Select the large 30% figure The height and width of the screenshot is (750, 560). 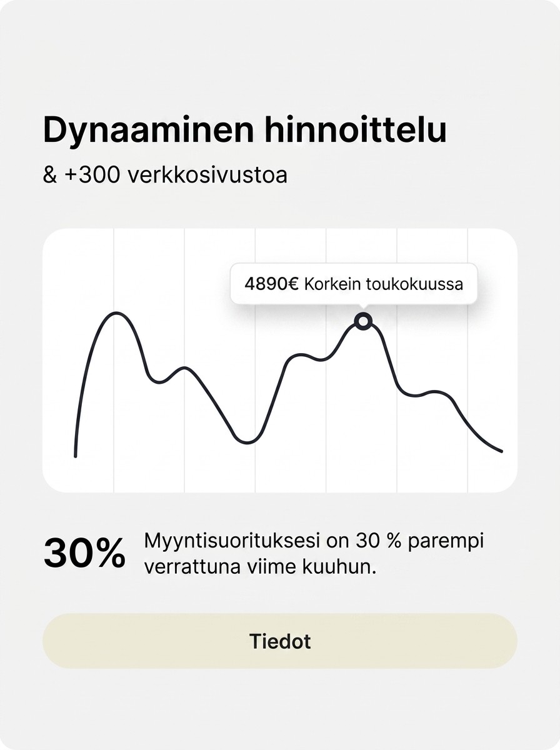point(84,553)
